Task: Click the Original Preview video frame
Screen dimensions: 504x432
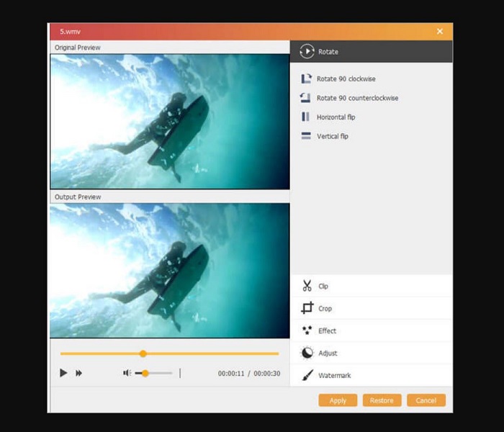Action: pos(170,122)
